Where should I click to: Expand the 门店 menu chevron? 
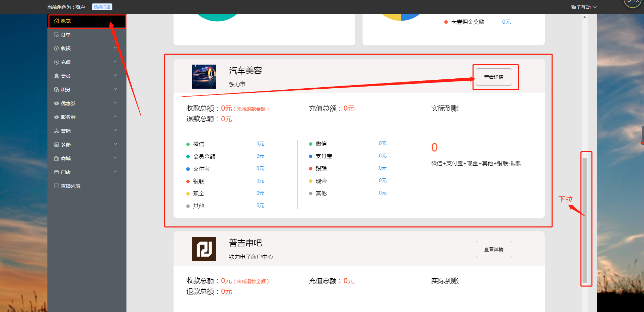[x=115, y=171]
